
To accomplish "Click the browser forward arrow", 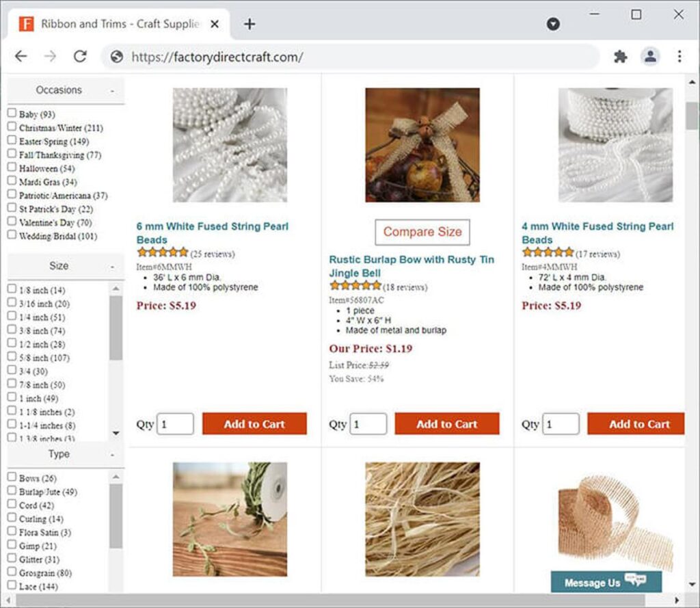I will pos(49,57).
